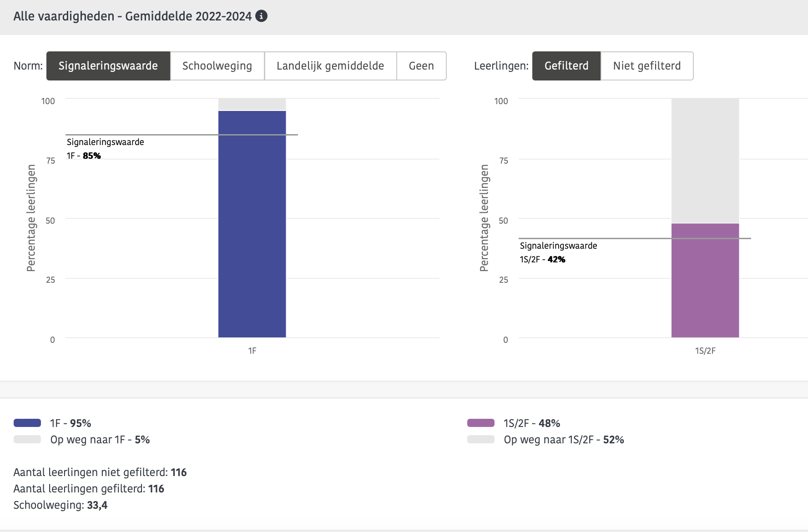Select Gefilterd for Leerlingen
This screenshot has width=808, height=532.
tap(566, 66)
